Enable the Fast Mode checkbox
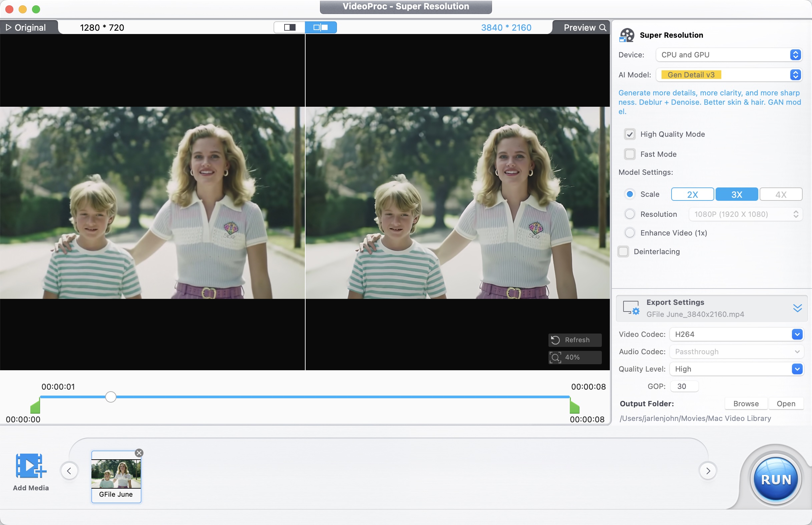Screen dimensions: 812x525 [630, 154]
